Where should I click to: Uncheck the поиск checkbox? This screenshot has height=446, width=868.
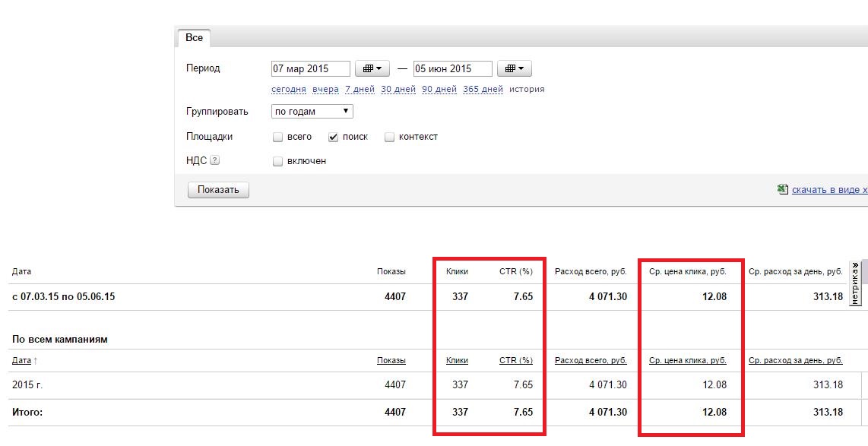[333, 138]
